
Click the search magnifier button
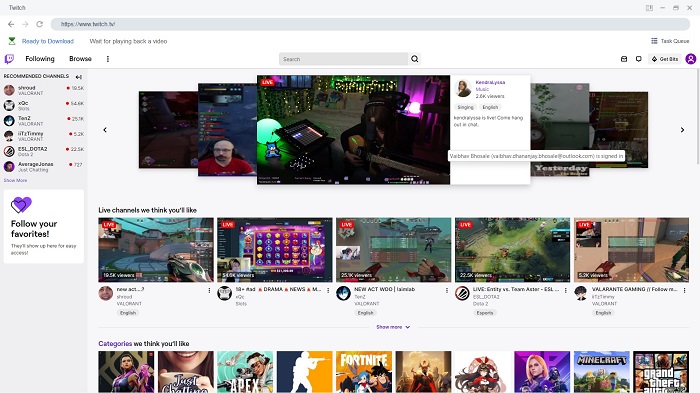pos(415,59)
